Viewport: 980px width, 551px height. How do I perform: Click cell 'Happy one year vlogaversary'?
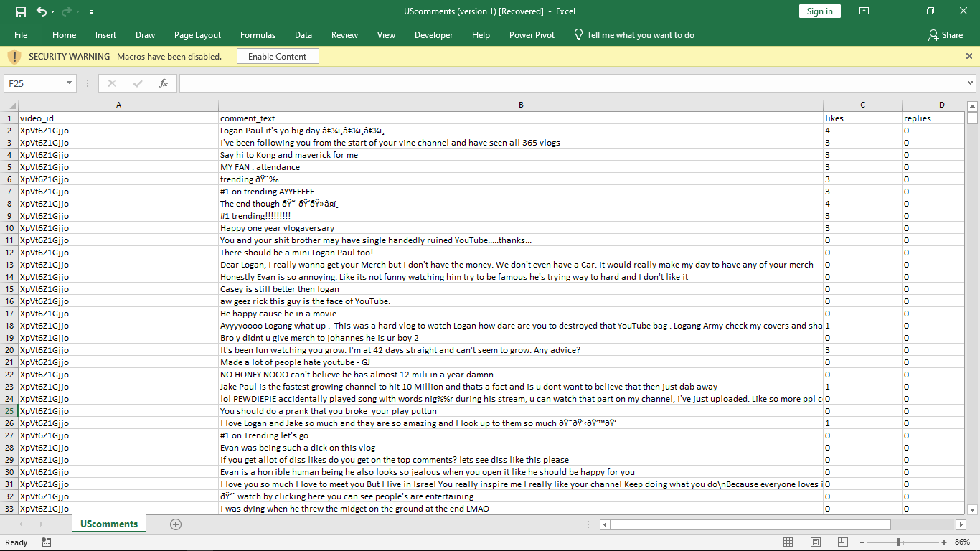[521, 228]
